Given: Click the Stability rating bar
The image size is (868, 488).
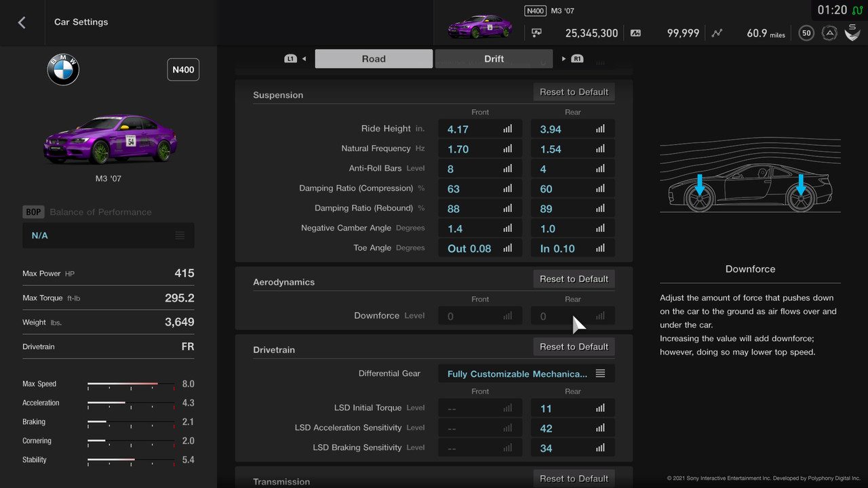Looking at the screenshot, I should [131, 460].
